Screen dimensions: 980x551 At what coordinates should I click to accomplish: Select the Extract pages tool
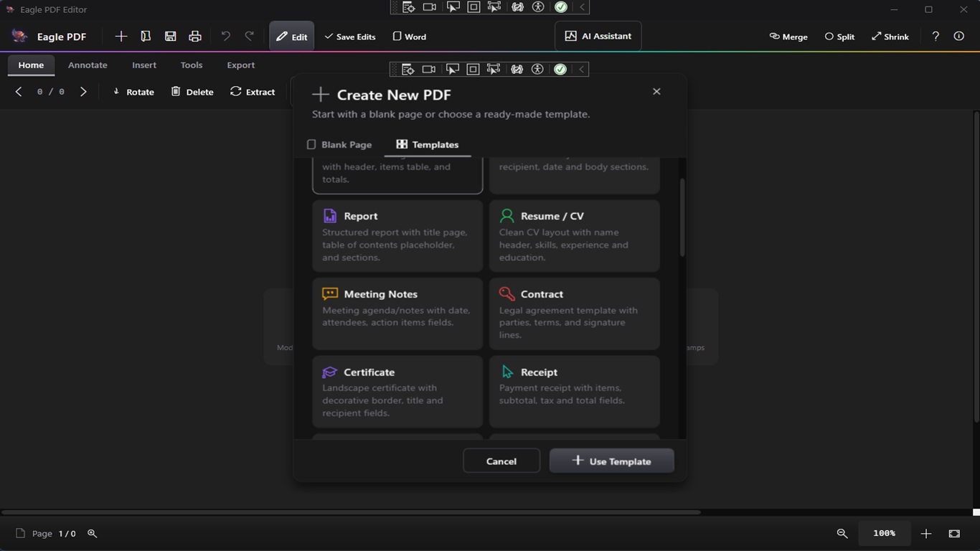(x=253, y=92)
